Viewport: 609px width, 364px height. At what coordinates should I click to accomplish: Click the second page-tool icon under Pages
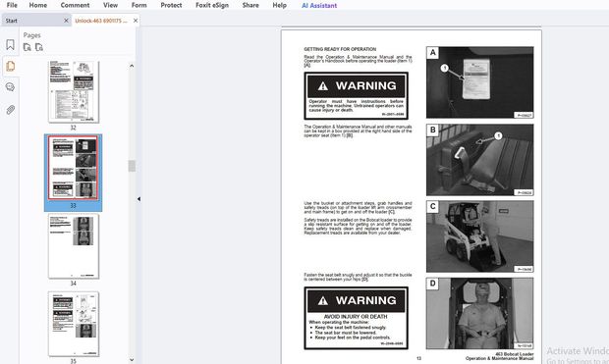39,47
